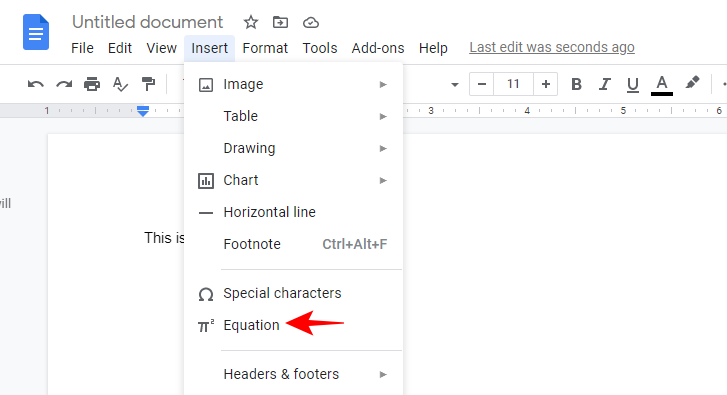Select the Paint format roller icon
This screenshot has height=395, width=727.
pyautogui.click(x=148, y=84)
